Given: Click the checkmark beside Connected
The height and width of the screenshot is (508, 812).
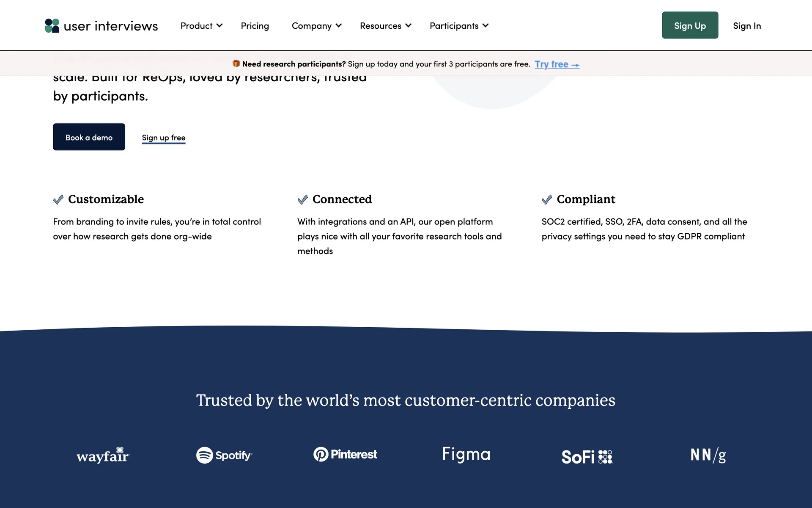Looking at the screenshot, I should 302,199.
